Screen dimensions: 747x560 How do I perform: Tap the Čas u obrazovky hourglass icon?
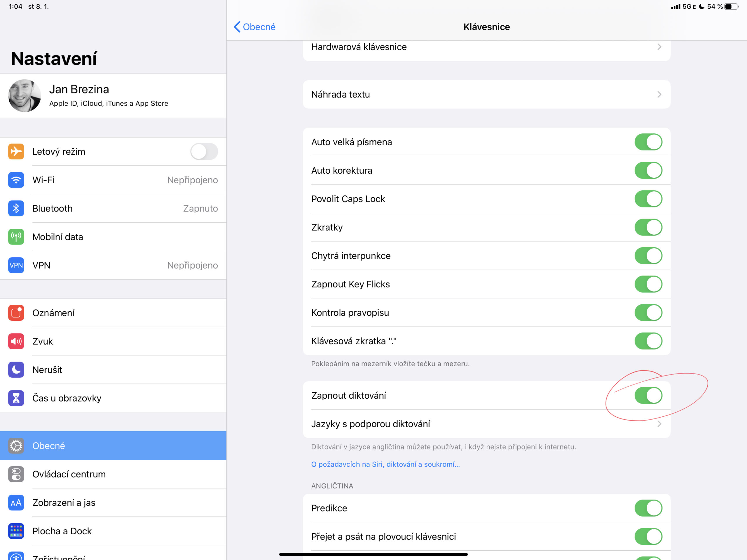click(x=16, y=398)
